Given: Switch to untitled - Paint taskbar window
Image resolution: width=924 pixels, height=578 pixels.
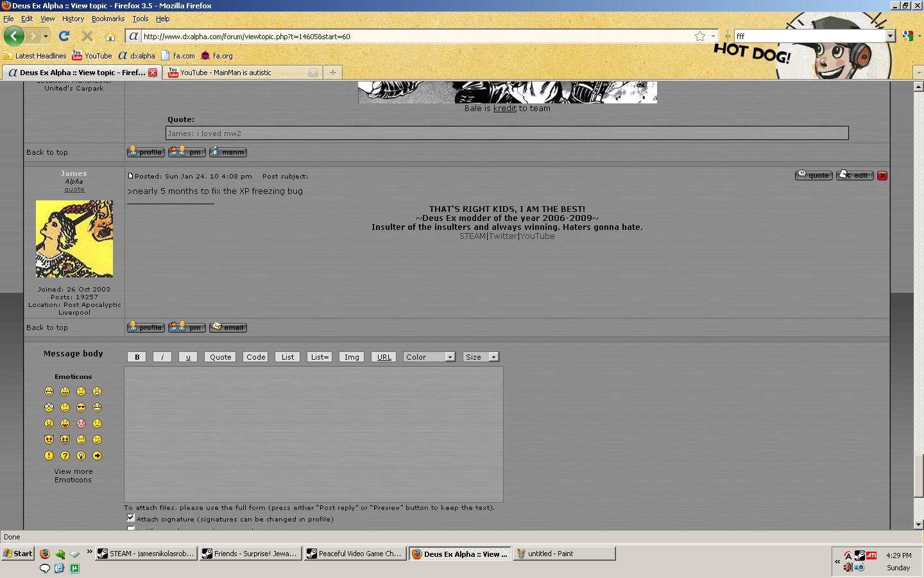Looking at the screenshot, I should click(x=564, y=554).
